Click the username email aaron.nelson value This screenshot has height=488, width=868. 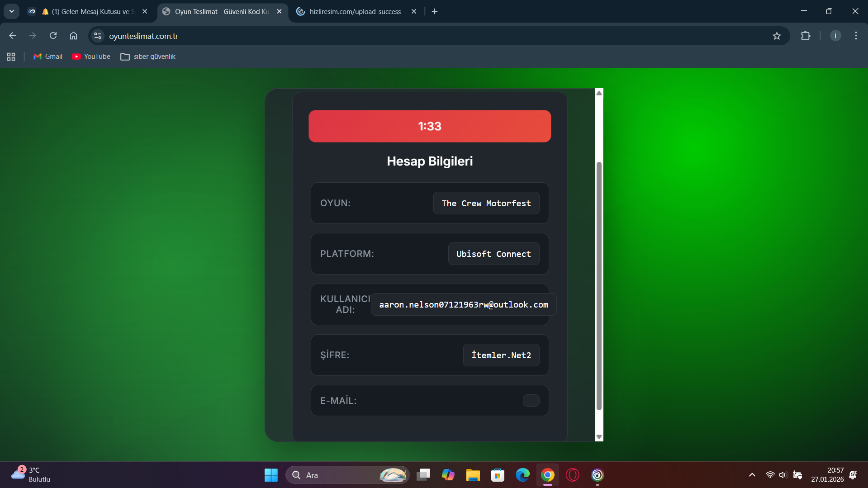pyautogui.click(x=464, y=305)
